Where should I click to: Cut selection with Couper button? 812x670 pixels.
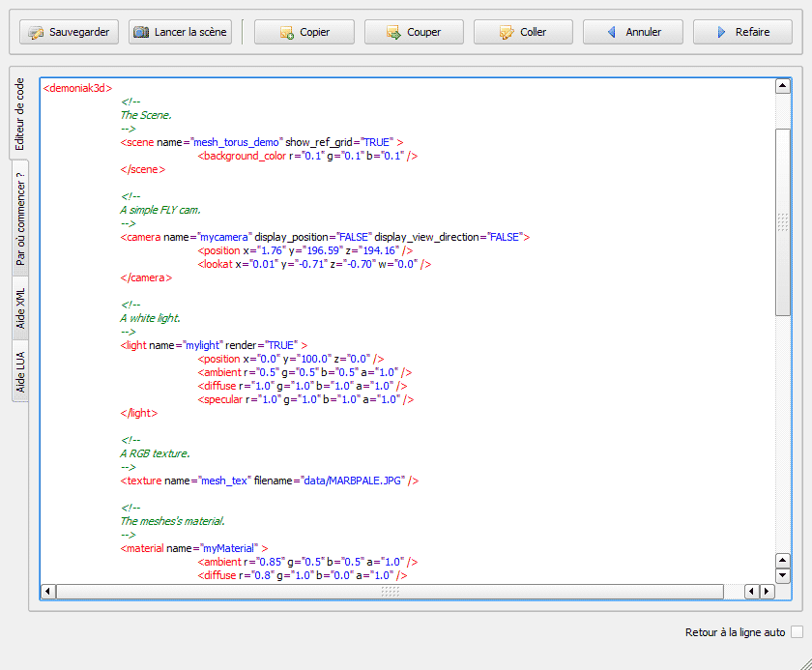pos(414,32)
